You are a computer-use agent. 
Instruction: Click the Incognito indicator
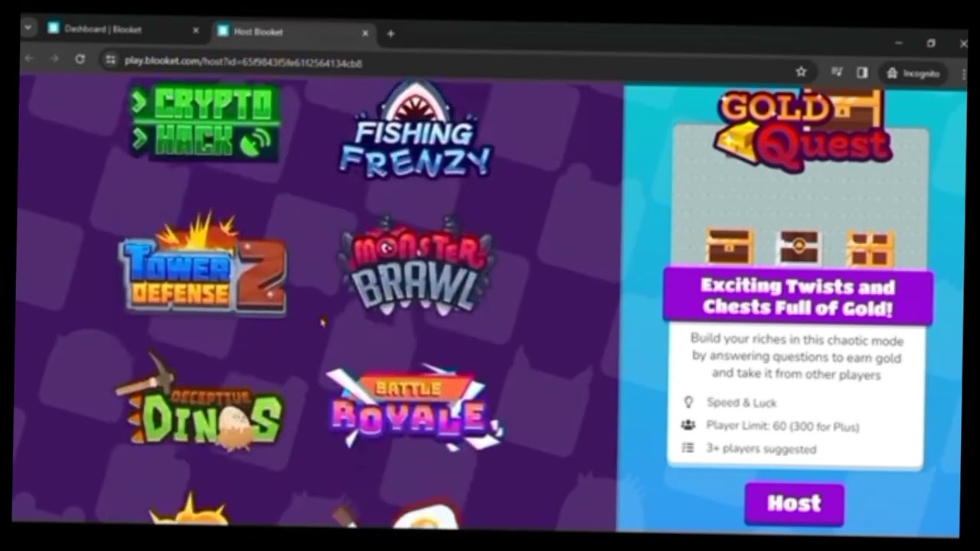click(x=913, y=73)
